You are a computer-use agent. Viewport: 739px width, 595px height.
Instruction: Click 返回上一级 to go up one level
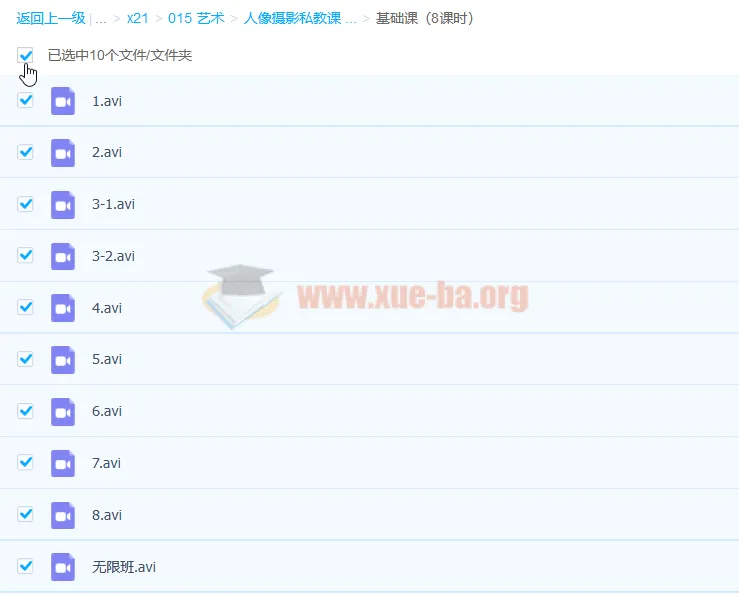coord(51,18)
